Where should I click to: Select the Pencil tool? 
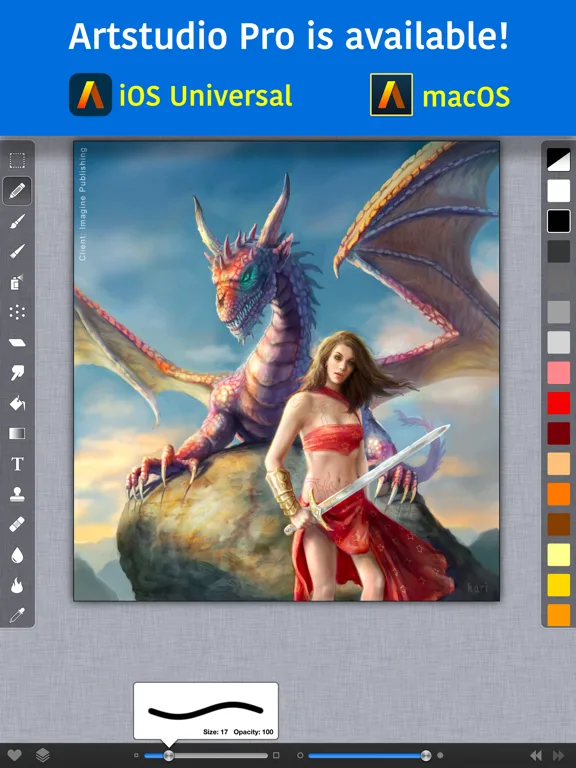(x=17, y=191)
